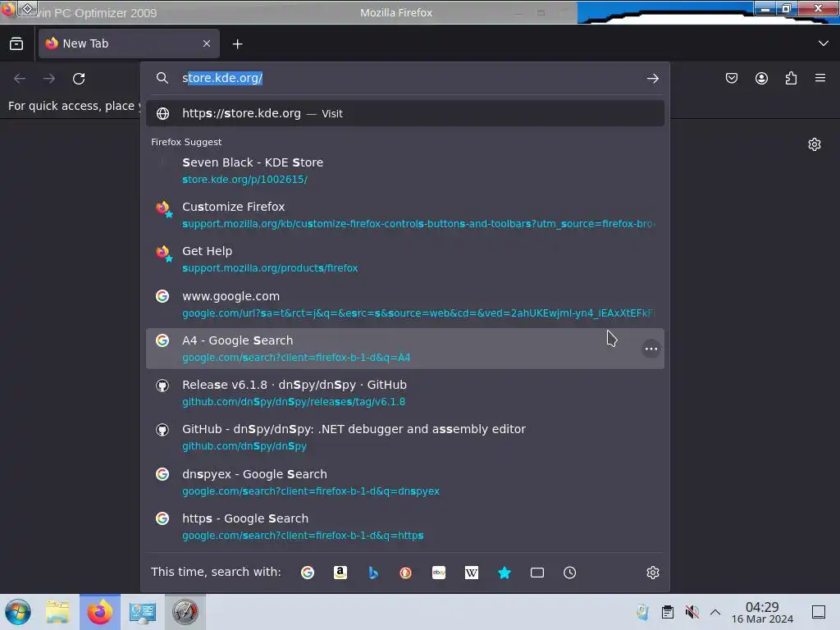Search this time with DuckDuckGo
Viewport: 840px width, 630px height.
pyautogui.click(x=405, y=572)
